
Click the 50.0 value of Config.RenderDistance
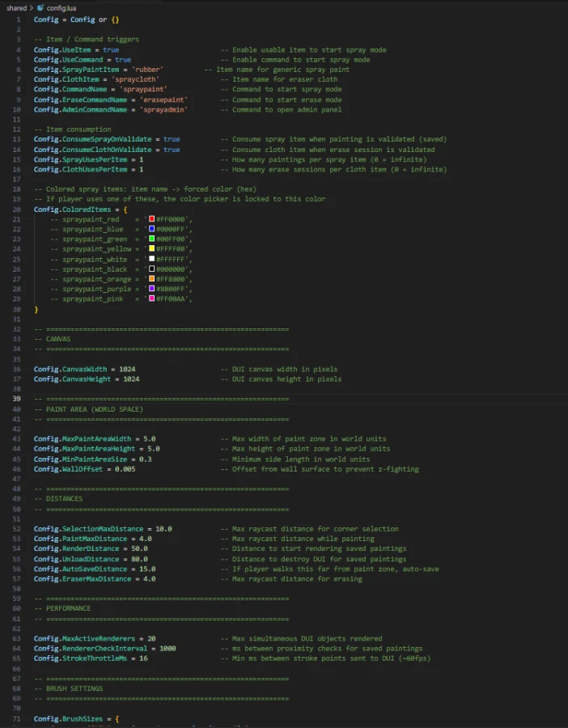pos(139,548)
